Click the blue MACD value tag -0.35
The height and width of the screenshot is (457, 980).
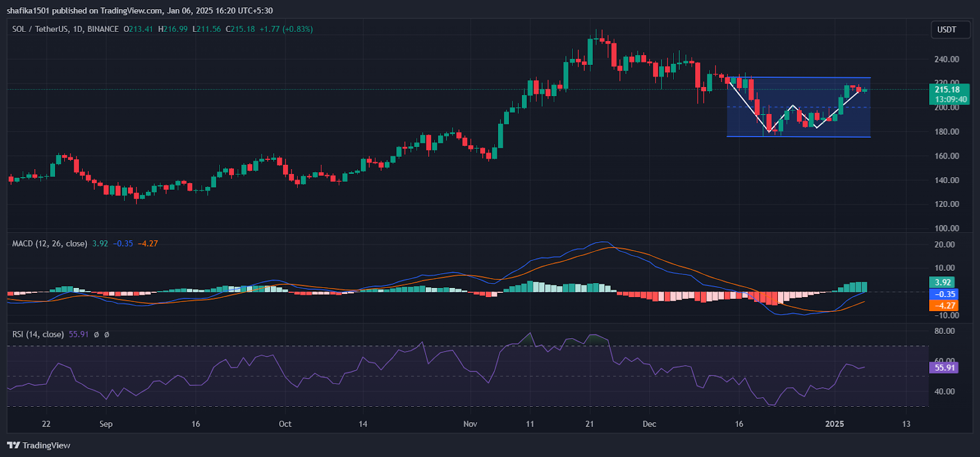pos(943,294)
